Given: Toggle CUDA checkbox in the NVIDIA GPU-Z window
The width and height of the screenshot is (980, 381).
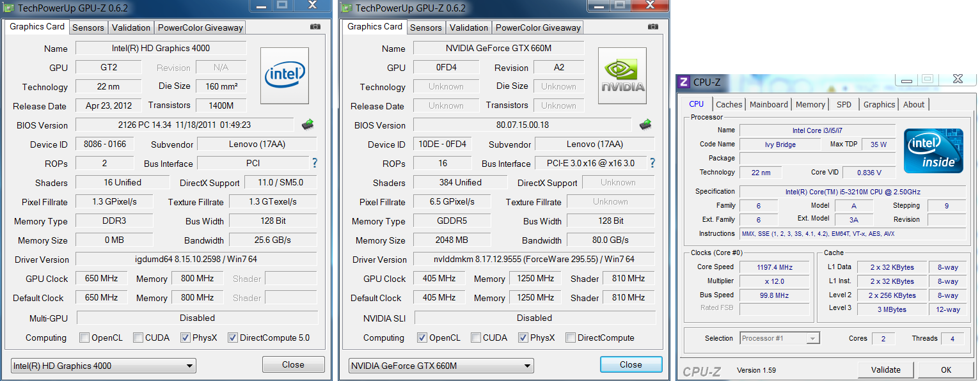Looking at the screenshot, I should click(476, 338).
